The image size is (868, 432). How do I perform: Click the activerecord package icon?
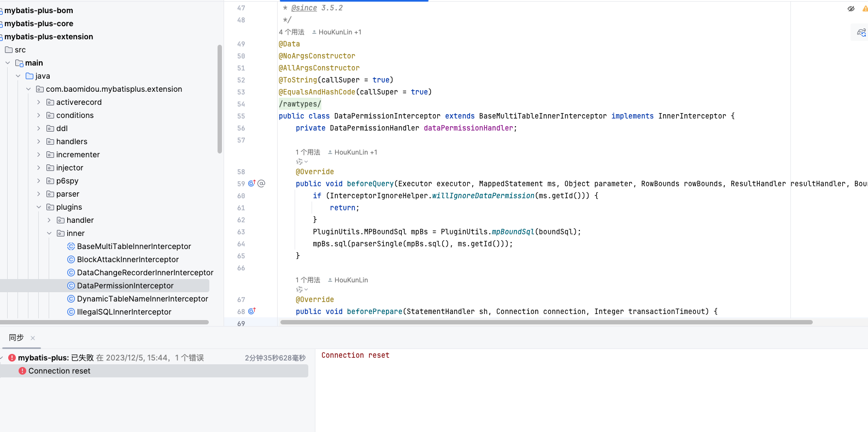coord(50,102)
